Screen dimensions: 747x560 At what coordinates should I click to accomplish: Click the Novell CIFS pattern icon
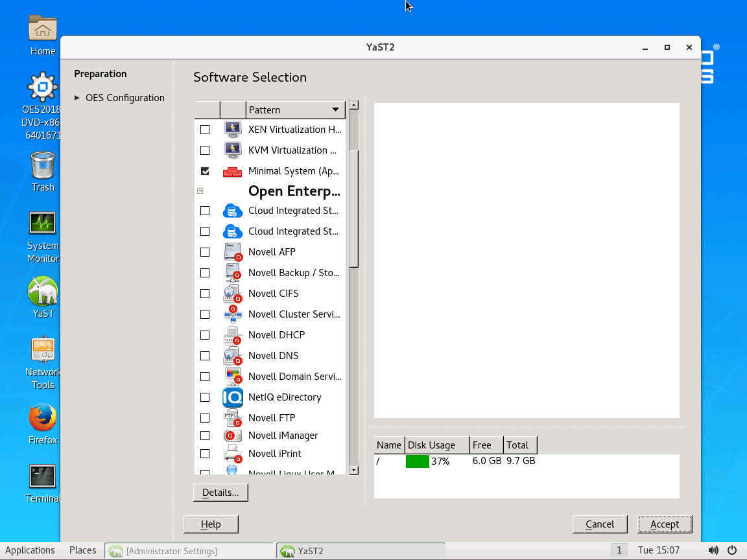pos(233,294)
